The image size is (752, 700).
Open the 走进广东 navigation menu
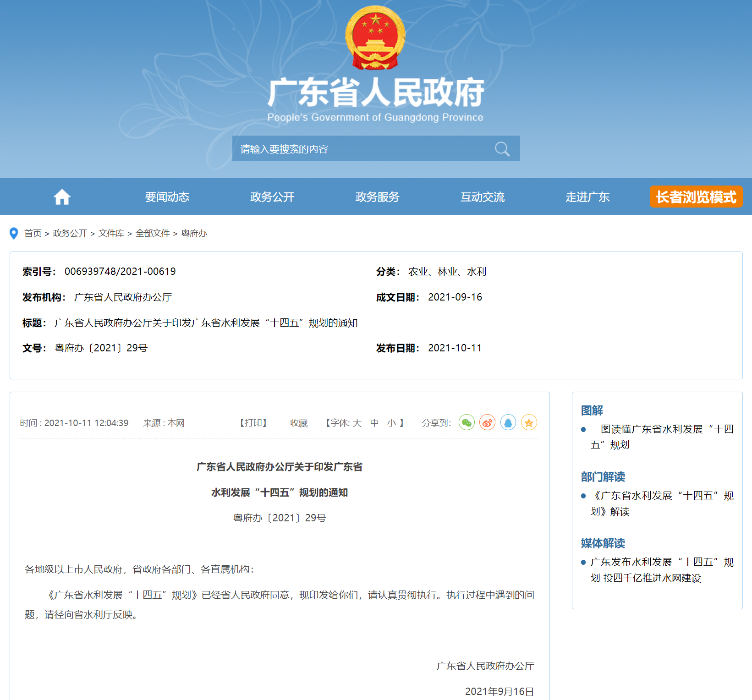[x=587, y=197]
